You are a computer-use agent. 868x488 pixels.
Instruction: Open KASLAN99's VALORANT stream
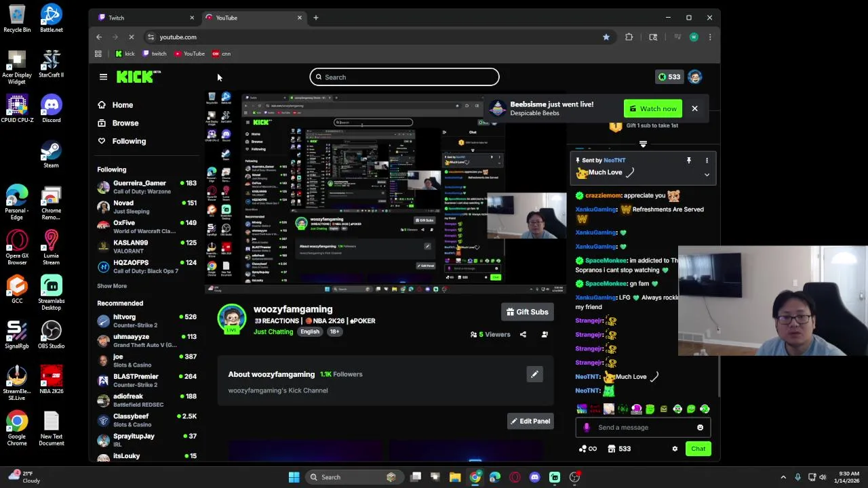coord(147,247)
